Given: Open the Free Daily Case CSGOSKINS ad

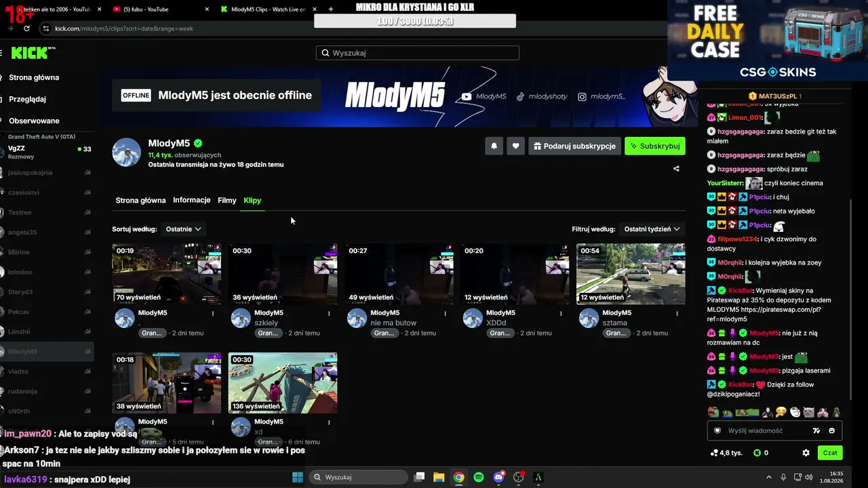Looking at the screenshot, I should (768, 41).
